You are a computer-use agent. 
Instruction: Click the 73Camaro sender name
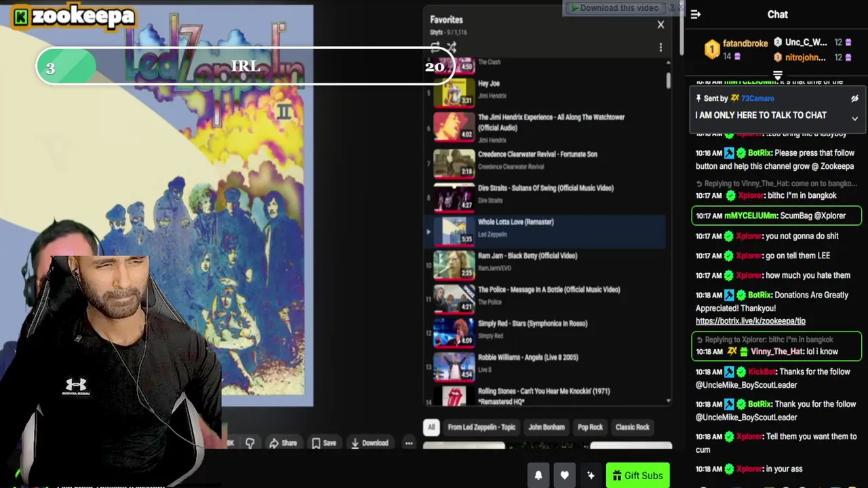[757, 98]
